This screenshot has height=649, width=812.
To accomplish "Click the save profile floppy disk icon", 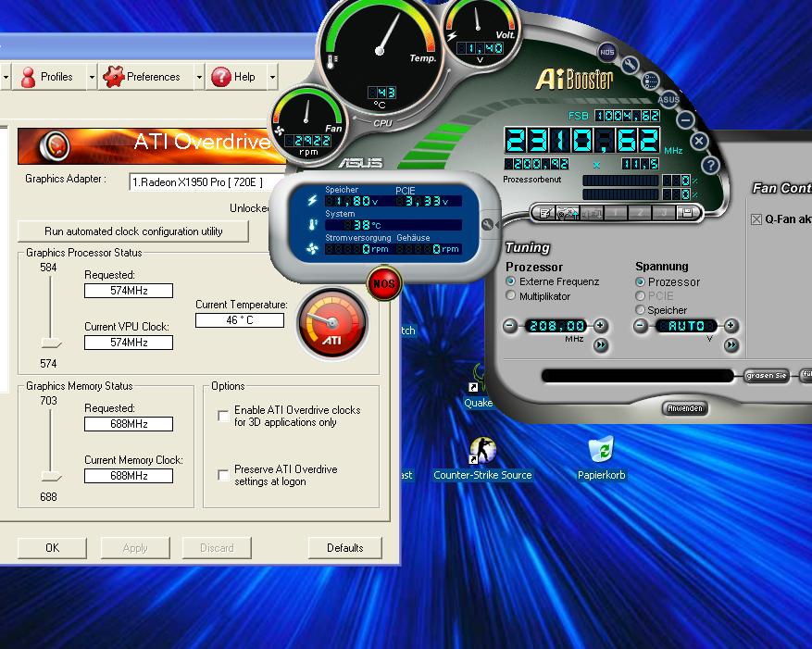I will pyautogui.click(x=686, y=213).
